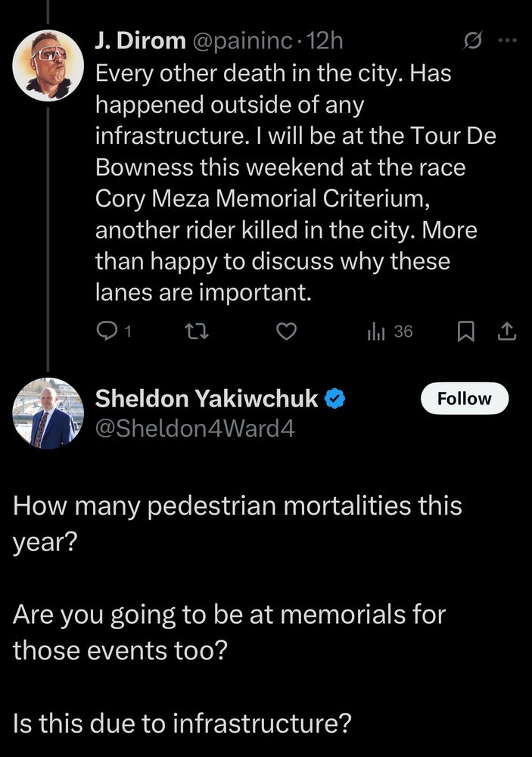
Task: Share J. Dirom's tweet
Action: (x=507, y=332)
